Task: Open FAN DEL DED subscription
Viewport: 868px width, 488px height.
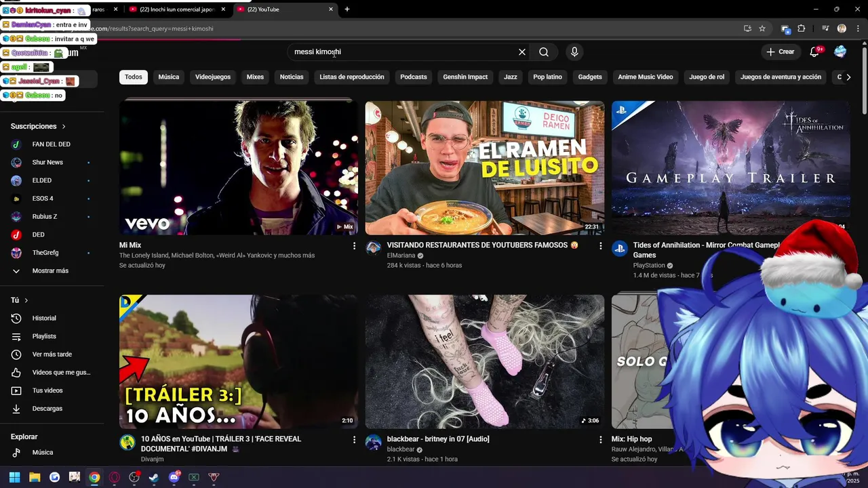Action: pyautogui.click(x=52, y=144)
